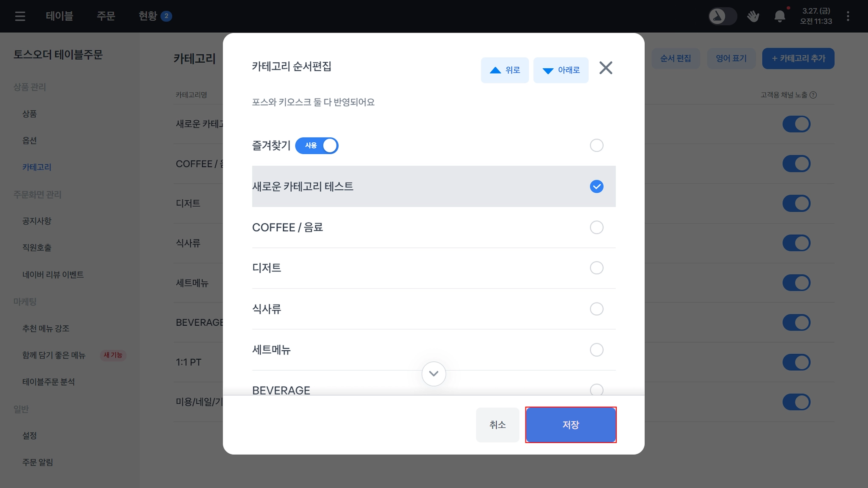Click the scroll-down chevron circle
Image resolution: width=868 pixels, height=488 pixels.
click(434, 374)
